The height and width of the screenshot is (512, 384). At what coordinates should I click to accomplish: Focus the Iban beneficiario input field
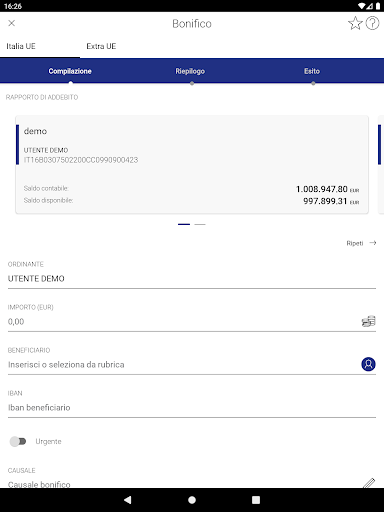click(x=192, y=408)
